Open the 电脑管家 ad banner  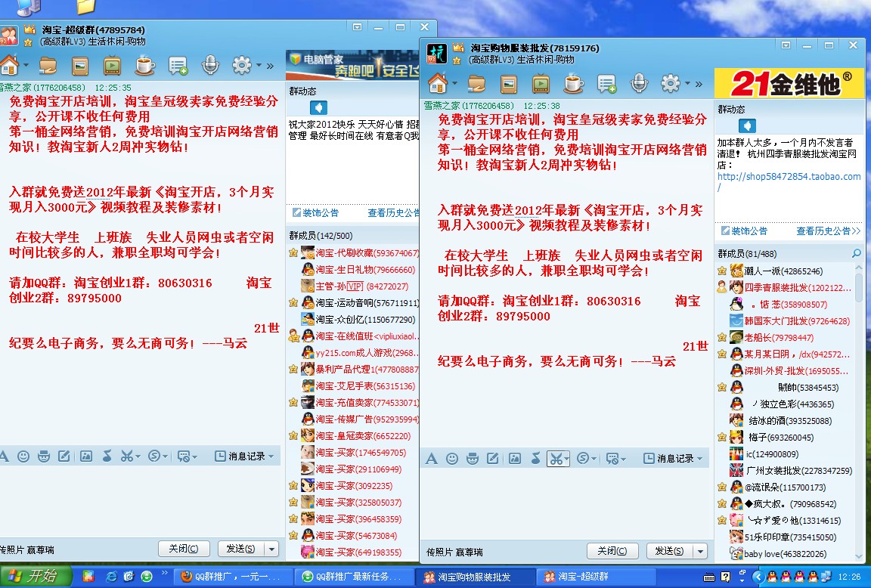pyautogui.click(x=352, y=66)
